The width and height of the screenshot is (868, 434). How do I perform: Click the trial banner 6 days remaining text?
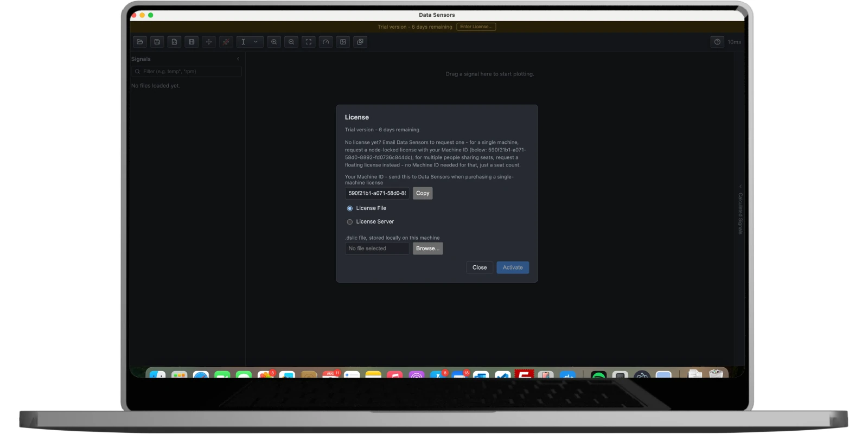pos(415,27)
